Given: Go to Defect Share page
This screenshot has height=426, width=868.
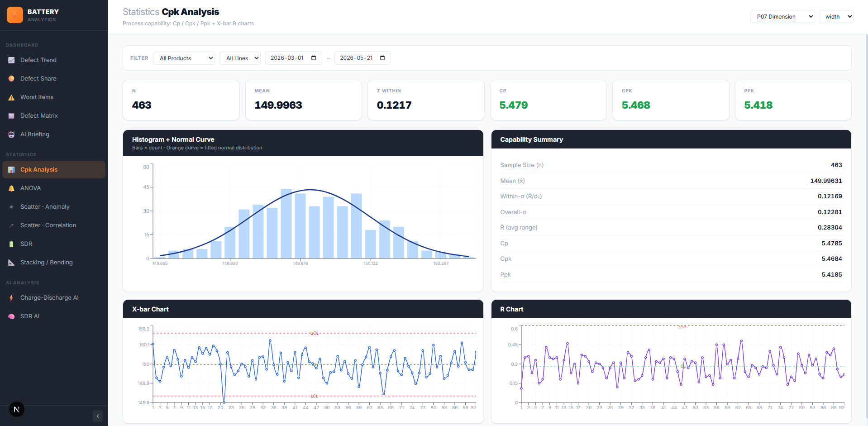Looking at the screenshot, I should click(x=54, y=79).
